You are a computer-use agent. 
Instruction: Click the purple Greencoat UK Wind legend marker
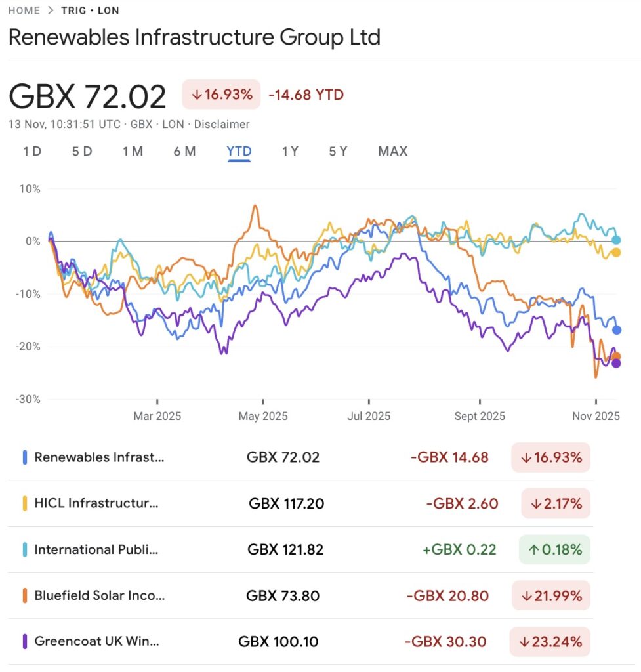point(26,641)
